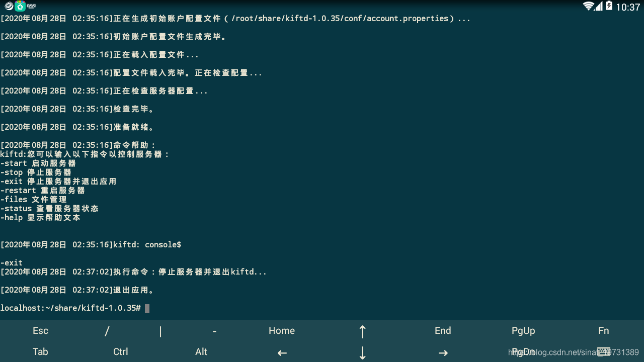
Task: Tap the right arrow key
Action: tap(443, 352)
